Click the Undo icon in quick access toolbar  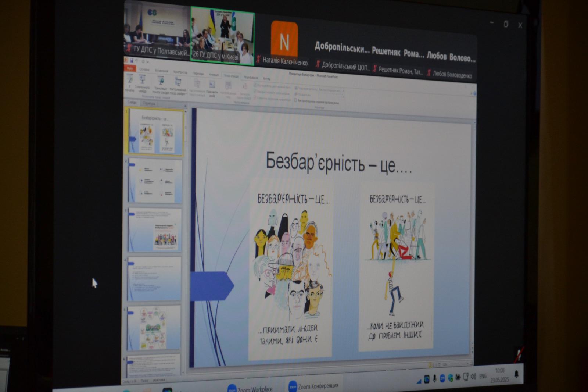[137, 61]
